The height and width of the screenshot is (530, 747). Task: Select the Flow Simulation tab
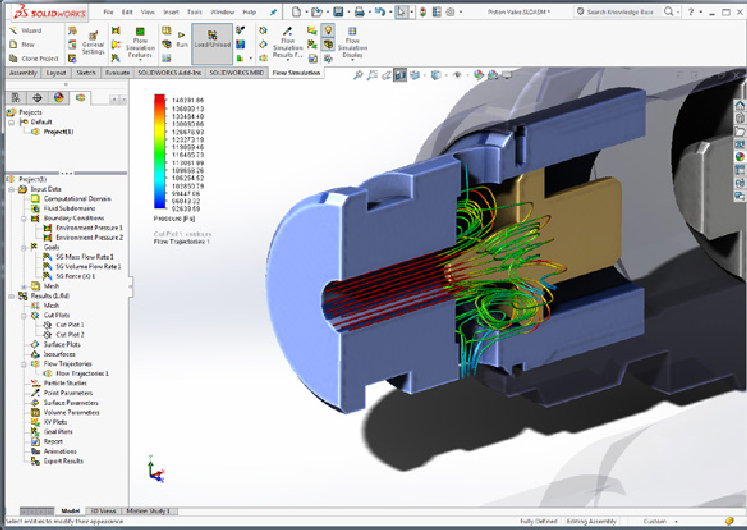point(296,72)
